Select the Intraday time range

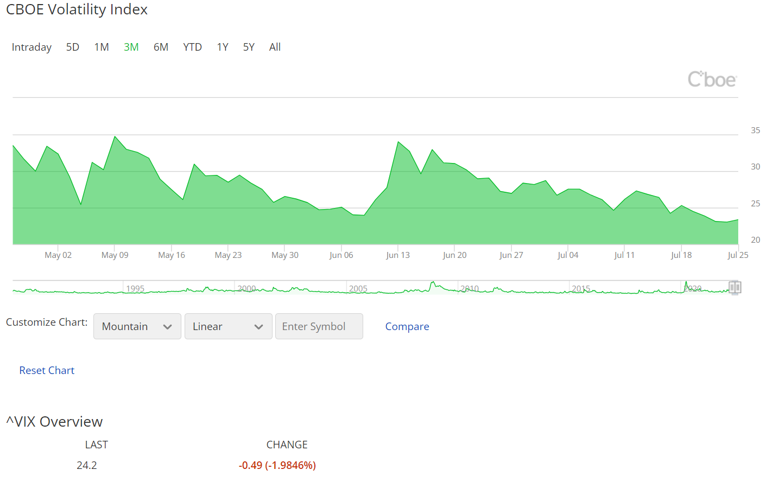(31, 47)
